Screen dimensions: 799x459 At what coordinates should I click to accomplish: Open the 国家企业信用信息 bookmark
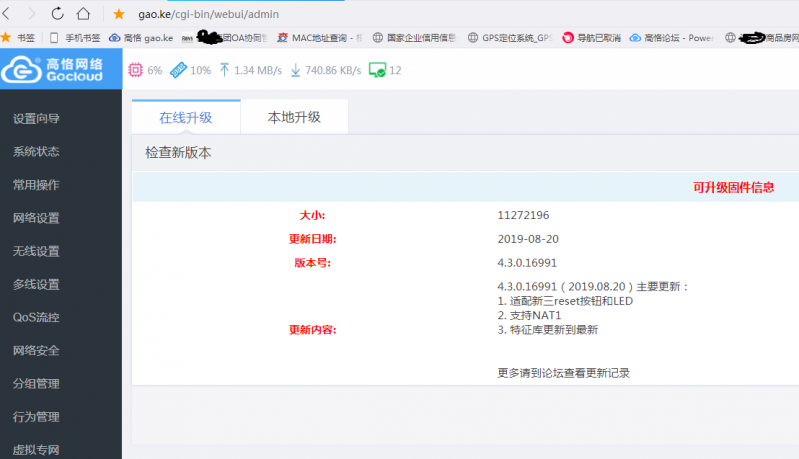414,38
